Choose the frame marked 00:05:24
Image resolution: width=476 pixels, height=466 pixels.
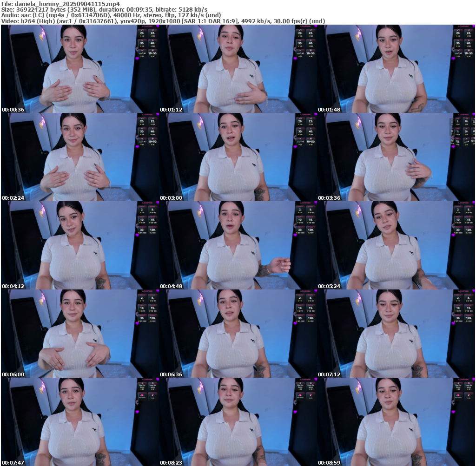(x=396, y=245)
